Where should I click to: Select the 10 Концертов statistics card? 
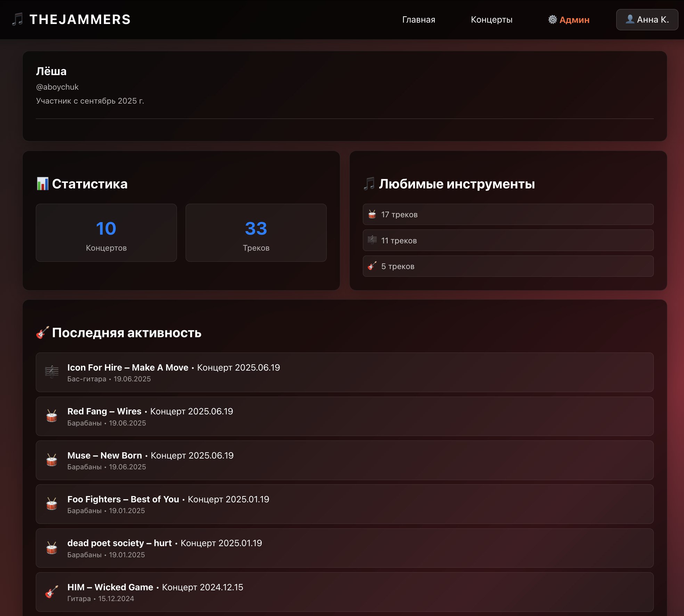[106, 233]
